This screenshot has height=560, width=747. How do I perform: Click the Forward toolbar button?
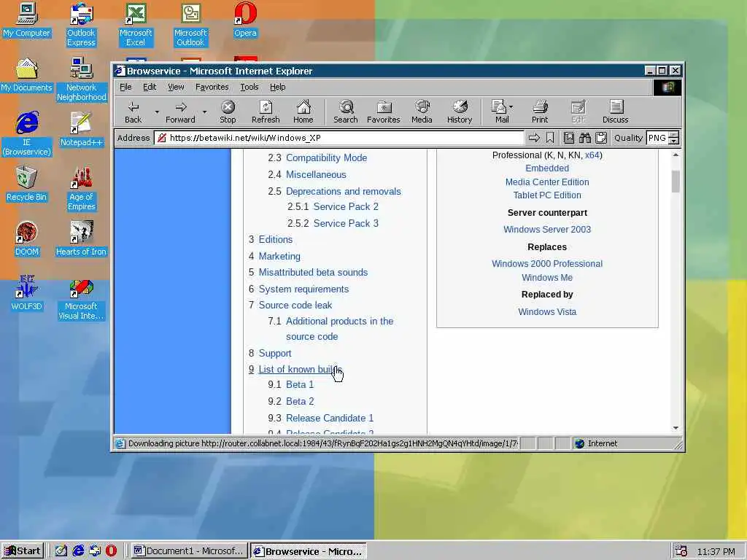point(180,112)
